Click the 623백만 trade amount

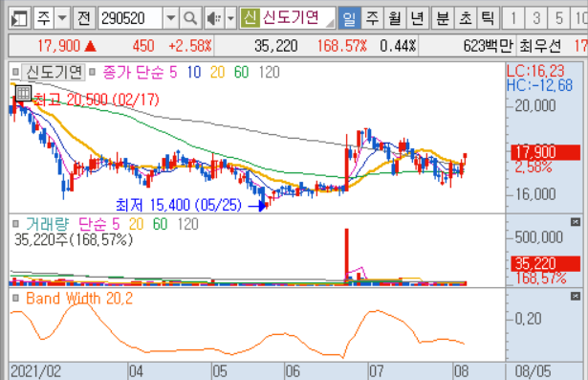click(x=488, y=46)
